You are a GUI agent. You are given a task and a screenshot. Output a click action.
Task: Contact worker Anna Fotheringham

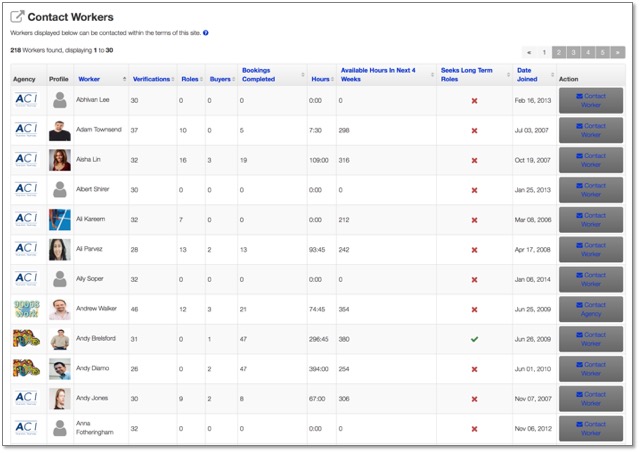[591, 428]
